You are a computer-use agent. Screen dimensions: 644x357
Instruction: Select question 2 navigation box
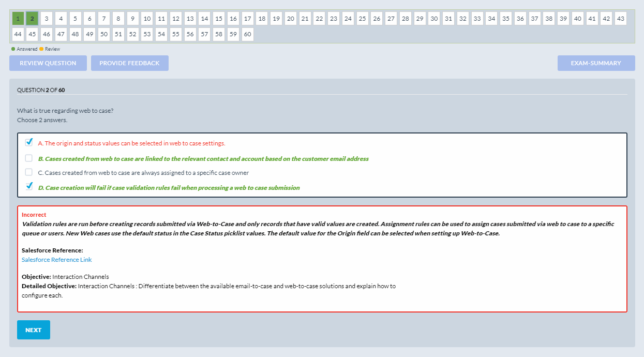coord(32,19)
